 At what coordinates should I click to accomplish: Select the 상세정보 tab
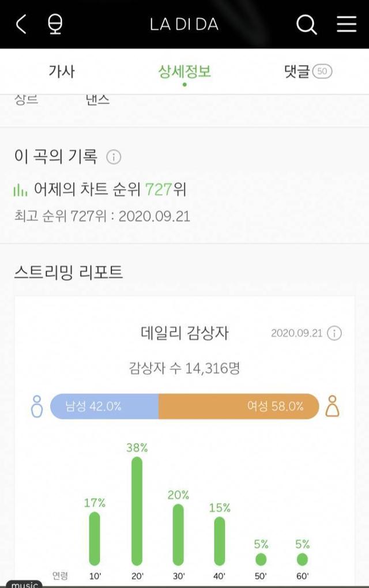(184, 71)
